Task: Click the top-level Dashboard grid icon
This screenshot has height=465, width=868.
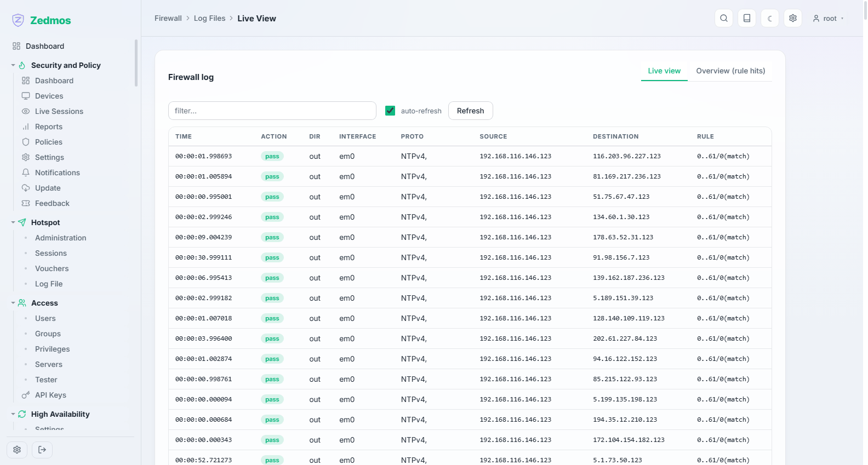Action: pos(16,46)
